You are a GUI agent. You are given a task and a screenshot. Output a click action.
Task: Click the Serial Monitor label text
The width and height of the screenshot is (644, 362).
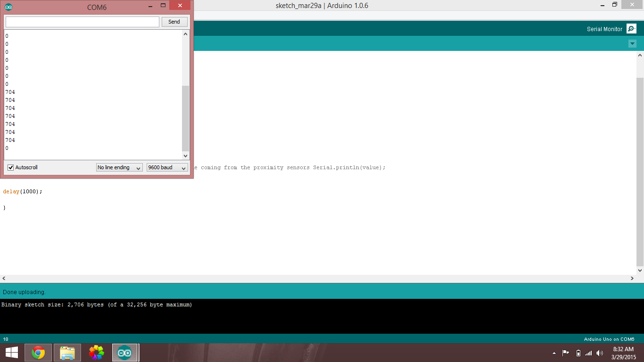(604, 29)
